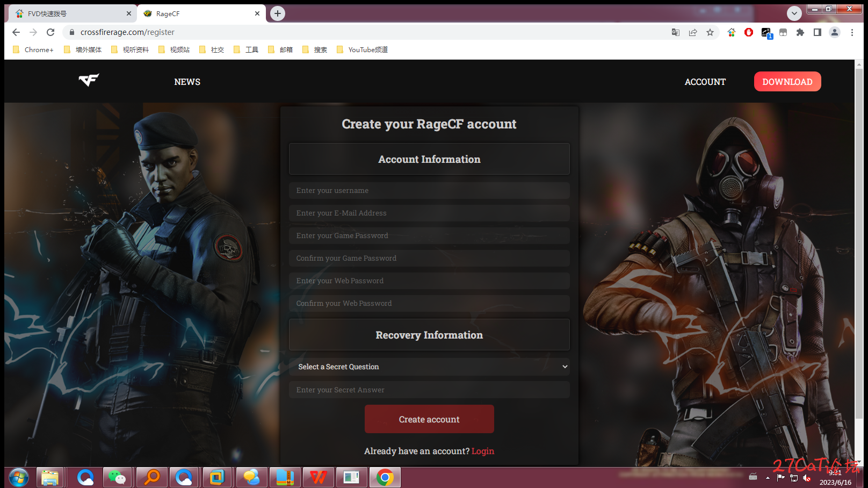The height and width of the screenshot is (488, 868).
Task: Click the volume tray icon
Action: 807,477
